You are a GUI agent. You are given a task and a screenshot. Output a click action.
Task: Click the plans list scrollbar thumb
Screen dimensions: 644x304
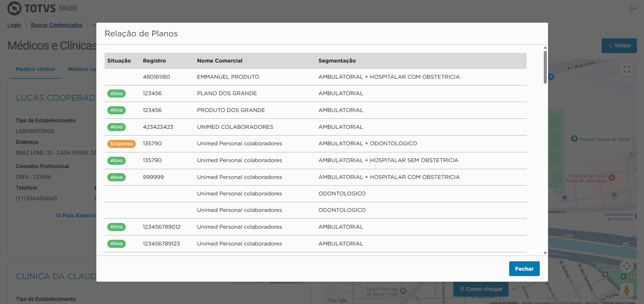[x=545, y=67]
